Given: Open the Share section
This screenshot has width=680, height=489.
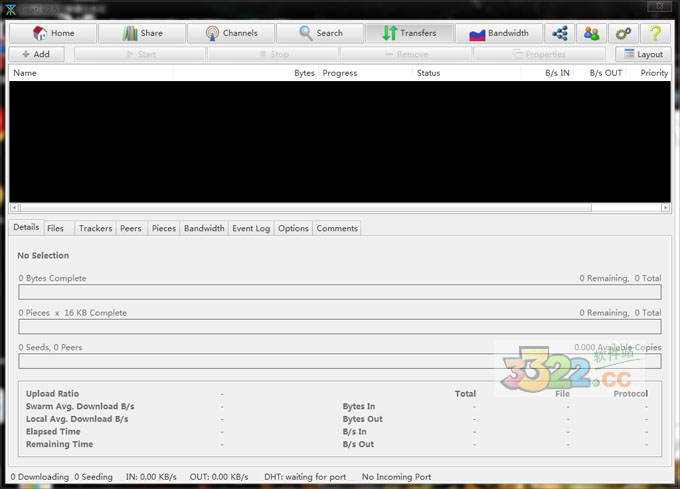Looking at the screenshot, I should [142, 33].
